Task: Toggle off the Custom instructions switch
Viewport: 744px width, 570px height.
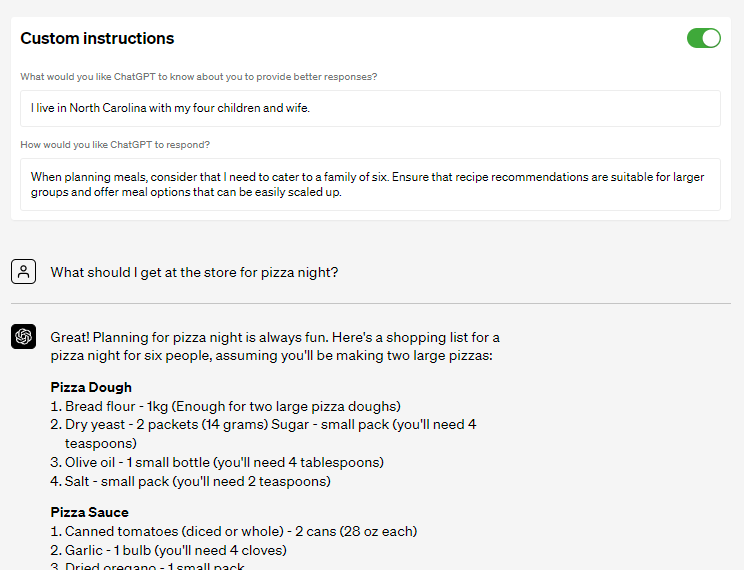Action: [703, 38]
